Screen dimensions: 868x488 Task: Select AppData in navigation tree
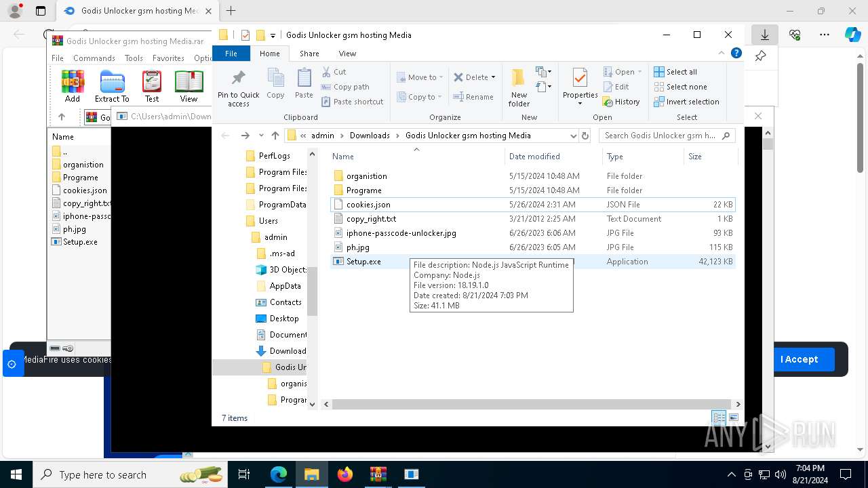point(285,286)
